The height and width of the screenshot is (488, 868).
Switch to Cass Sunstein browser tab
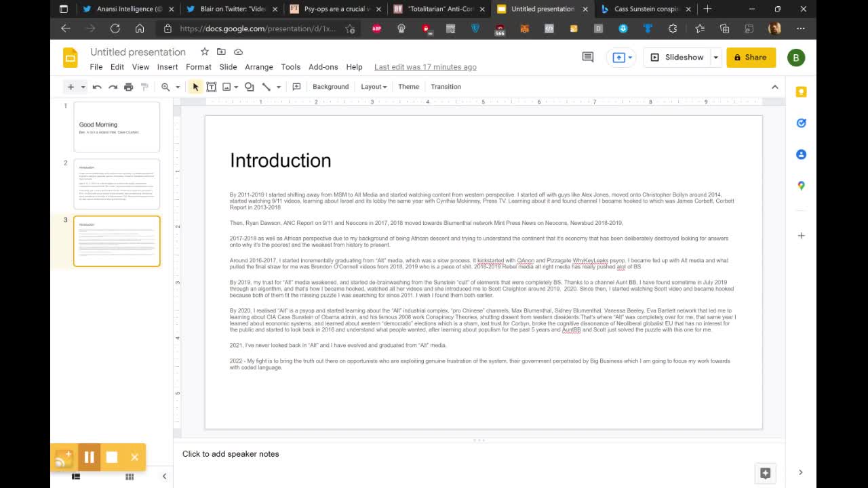pos(646,9)
